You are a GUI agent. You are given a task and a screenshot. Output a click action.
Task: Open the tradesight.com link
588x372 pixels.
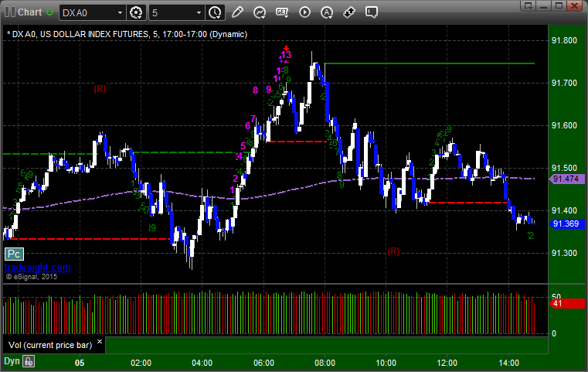click(x=38, y=268)
